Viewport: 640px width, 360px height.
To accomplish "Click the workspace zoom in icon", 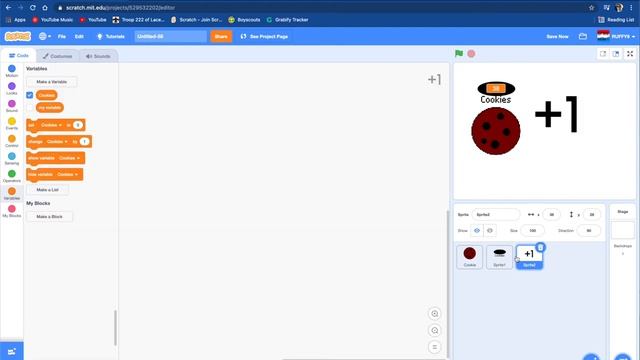I will point(435,314).
